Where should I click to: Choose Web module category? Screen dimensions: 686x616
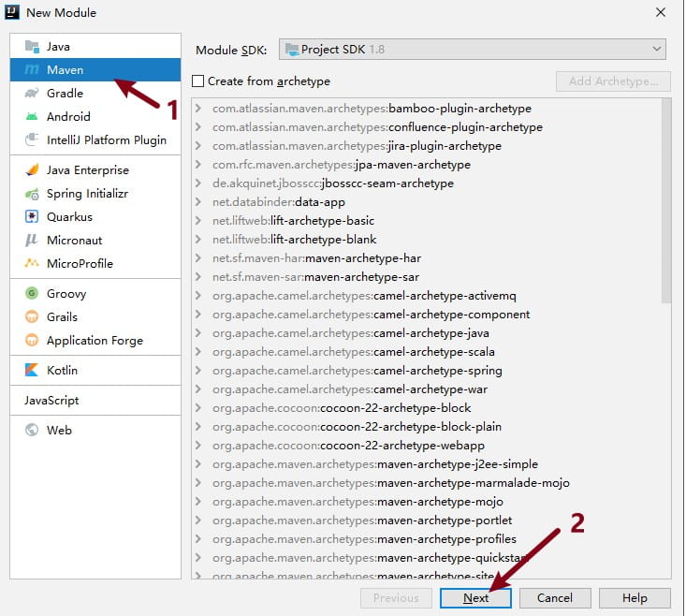point(95,430)
